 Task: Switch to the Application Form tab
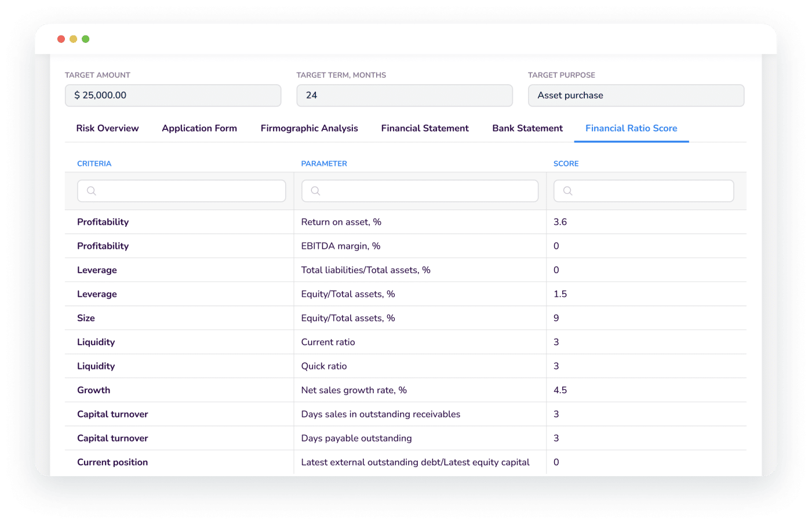[x=199, y=128]
